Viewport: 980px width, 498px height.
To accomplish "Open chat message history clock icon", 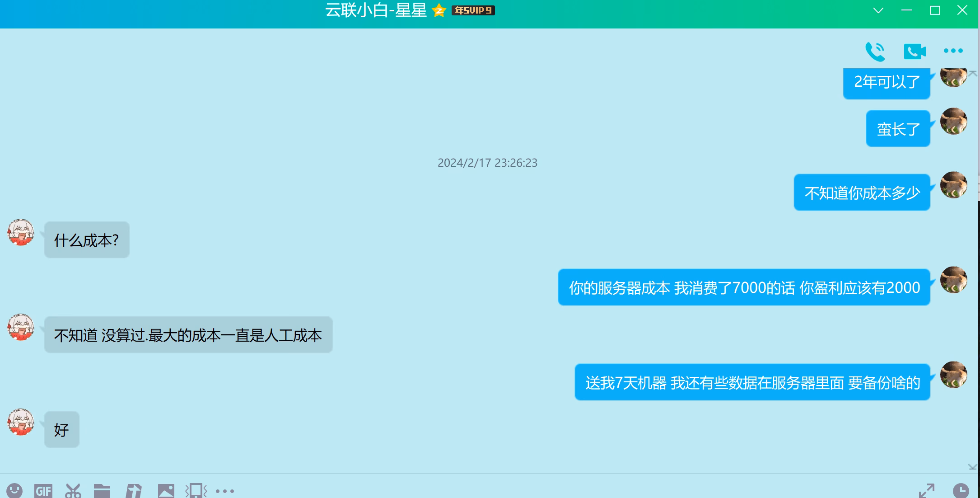I will tap(961, 491).
